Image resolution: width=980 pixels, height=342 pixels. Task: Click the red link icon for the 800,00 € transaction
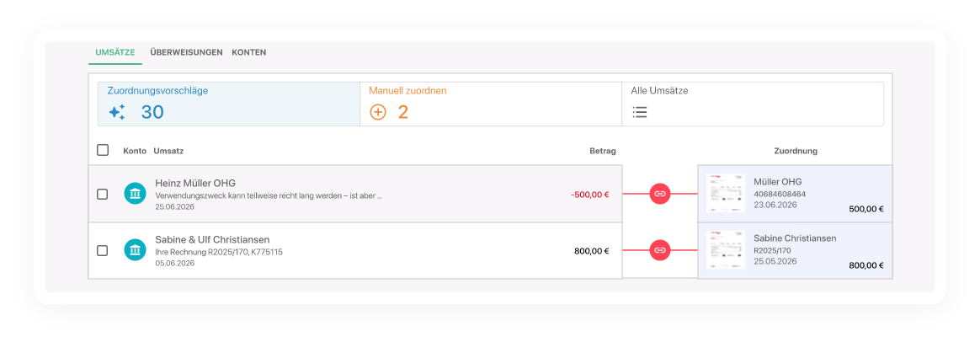(660, 250)
